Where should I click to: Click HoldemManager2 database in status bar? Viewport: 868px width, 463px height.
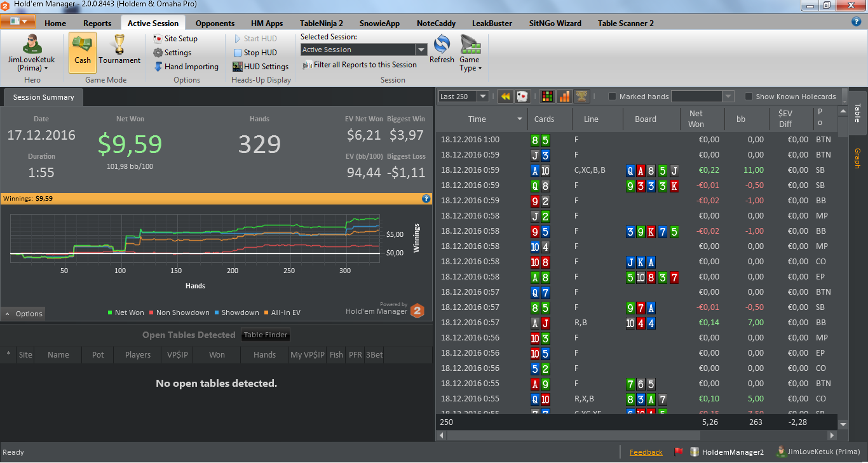tap(728, 452)
